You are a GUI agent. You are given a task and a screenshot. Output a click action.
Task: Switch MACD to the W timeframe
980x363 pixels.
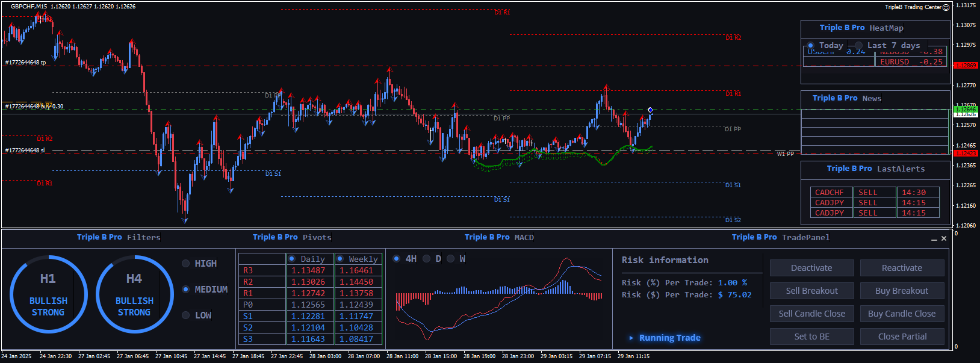[x=451, y=259]
